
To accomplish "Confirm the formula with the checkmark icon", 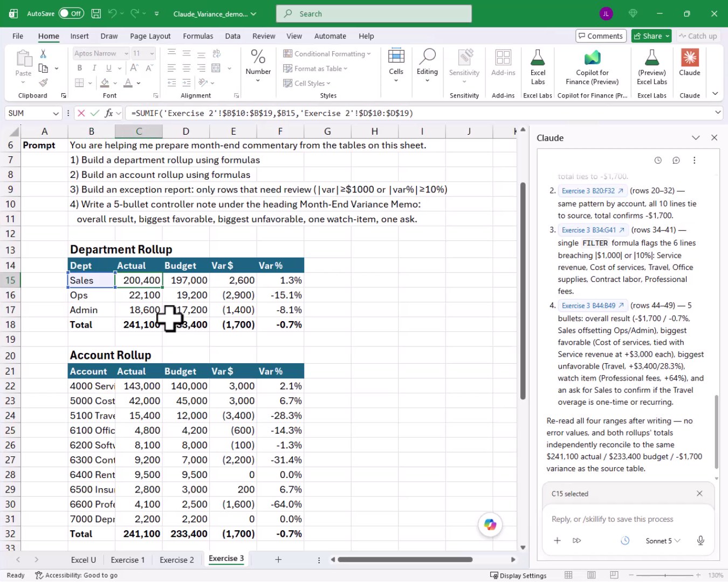I will point(95,113).
